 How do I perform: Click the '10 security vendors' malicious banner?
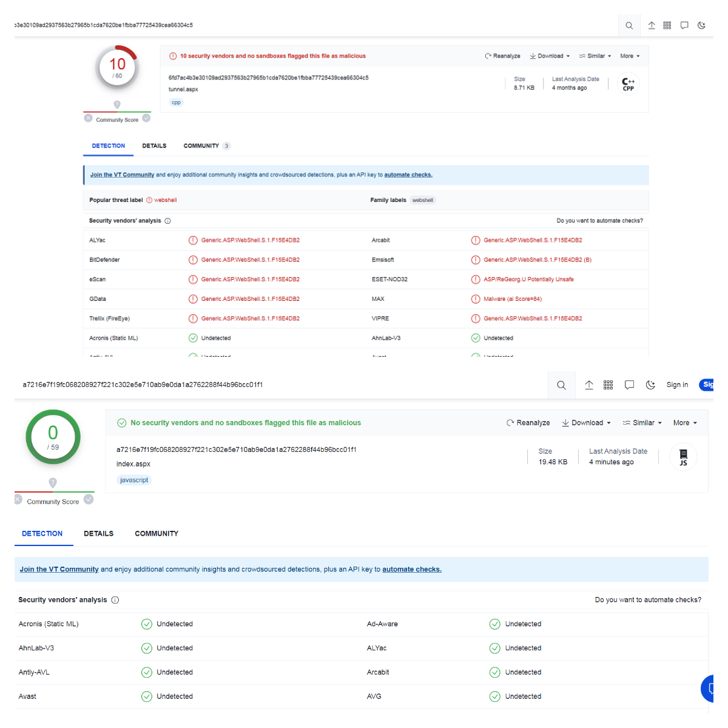click(x=273, y=56)
